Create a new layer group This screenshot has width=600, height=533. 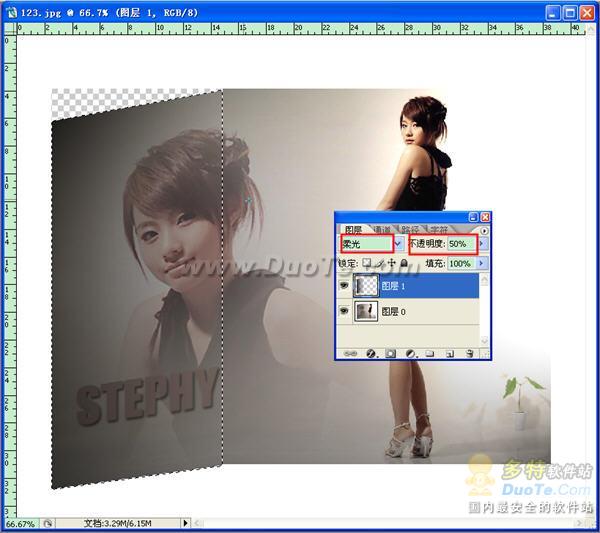click(430, 354)
